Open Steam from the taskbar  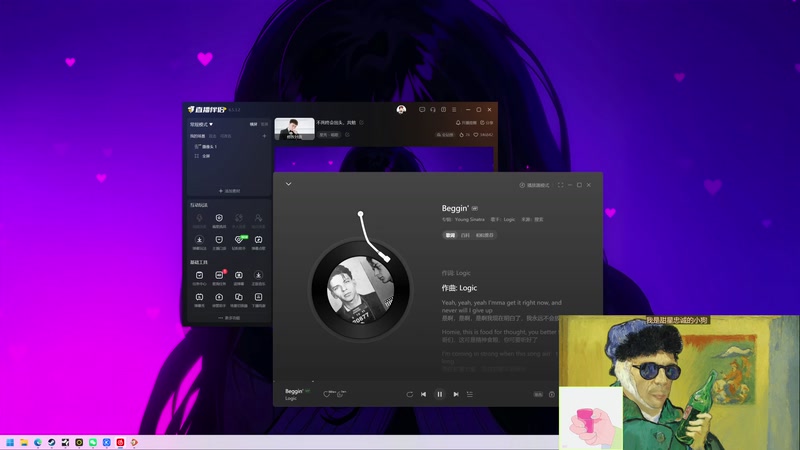tap(52, 442)
